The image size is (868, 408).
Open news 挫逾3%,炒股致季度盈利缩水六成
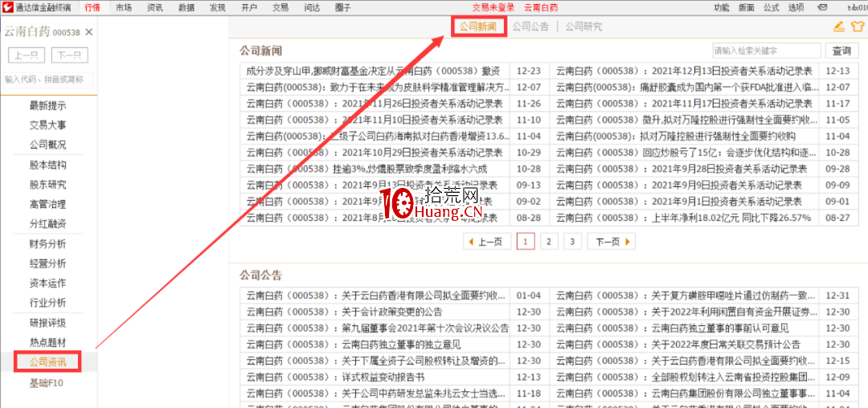coord(367,169)
